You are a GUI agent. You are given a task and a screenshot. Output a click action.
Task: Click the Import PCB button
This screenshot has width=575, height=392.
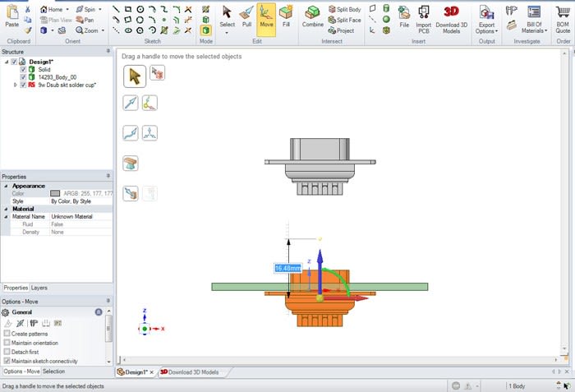(424, 19)
